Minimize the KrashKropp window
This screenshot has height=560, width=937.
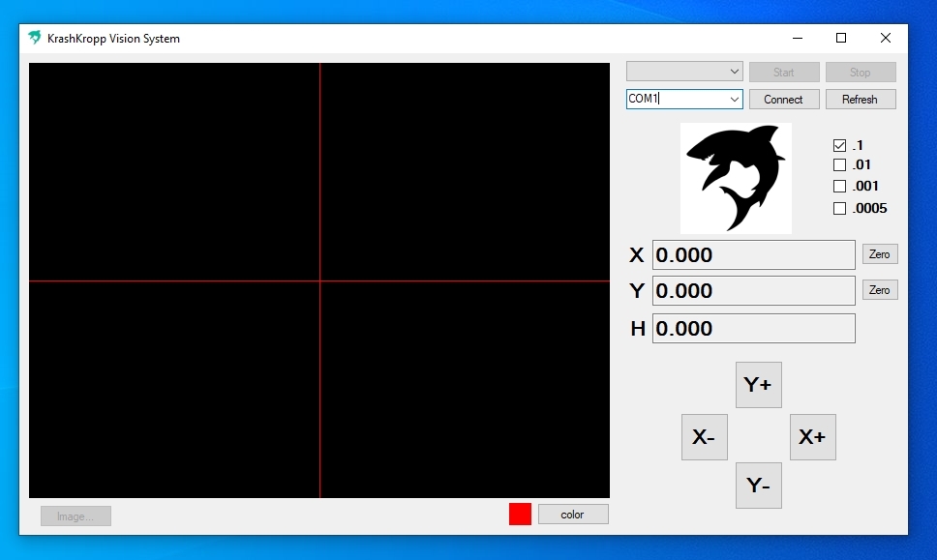[798, 39]
